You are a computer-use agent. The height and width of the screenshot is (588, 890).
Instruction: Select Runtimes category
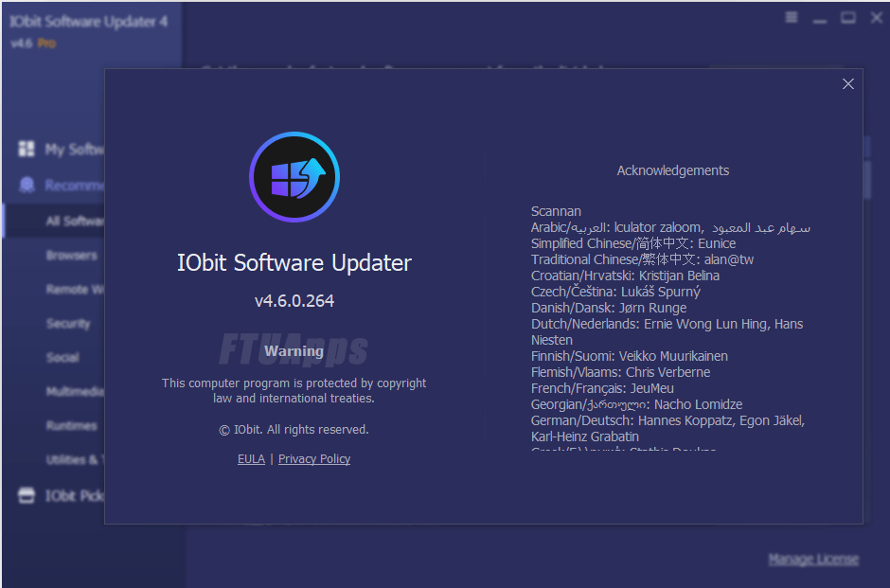tap(72, 426)
